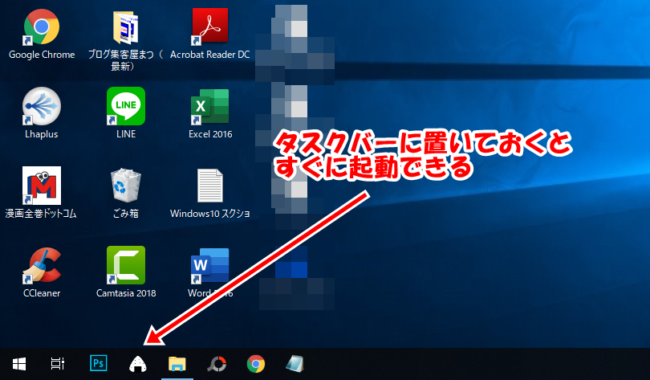Click the ごみ箱 label text

point(126,214)
